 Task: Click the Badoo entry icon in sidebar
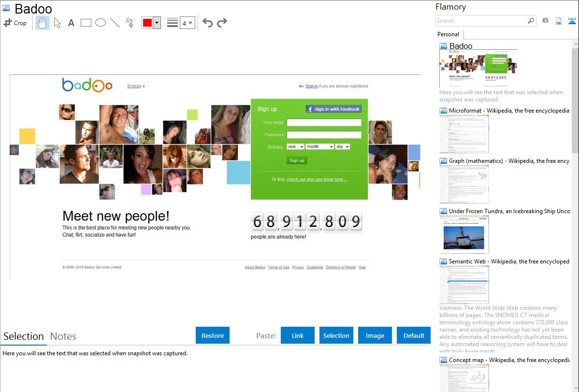(443, 46)
